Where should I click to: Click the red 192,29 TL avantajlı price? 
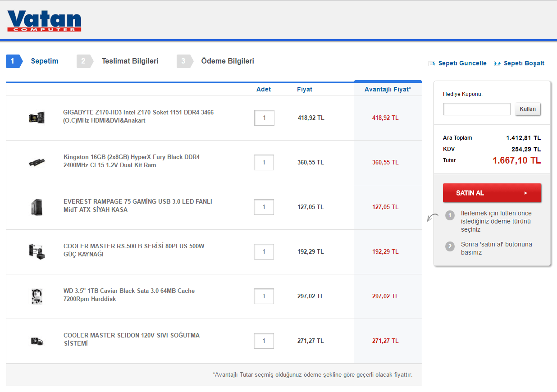385,252
